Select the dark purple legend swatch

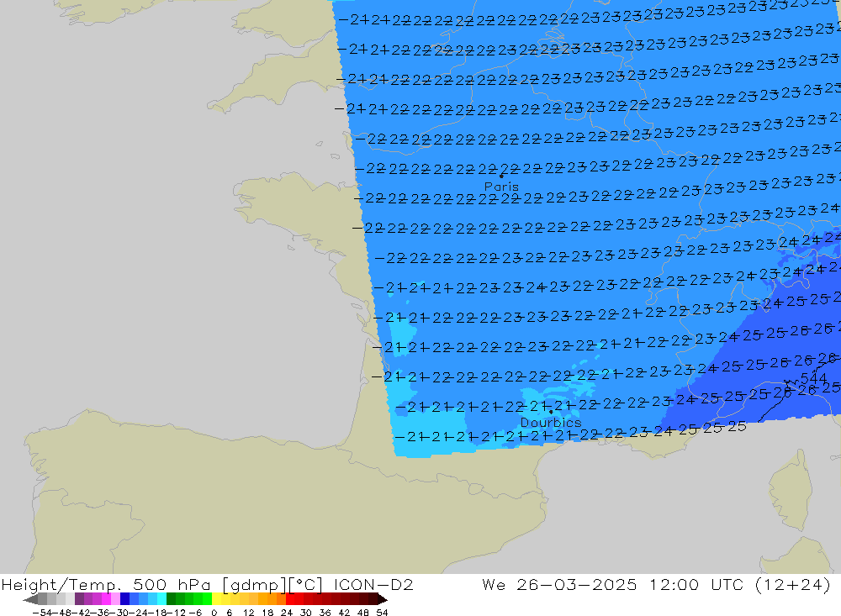[x=79, y=599]
